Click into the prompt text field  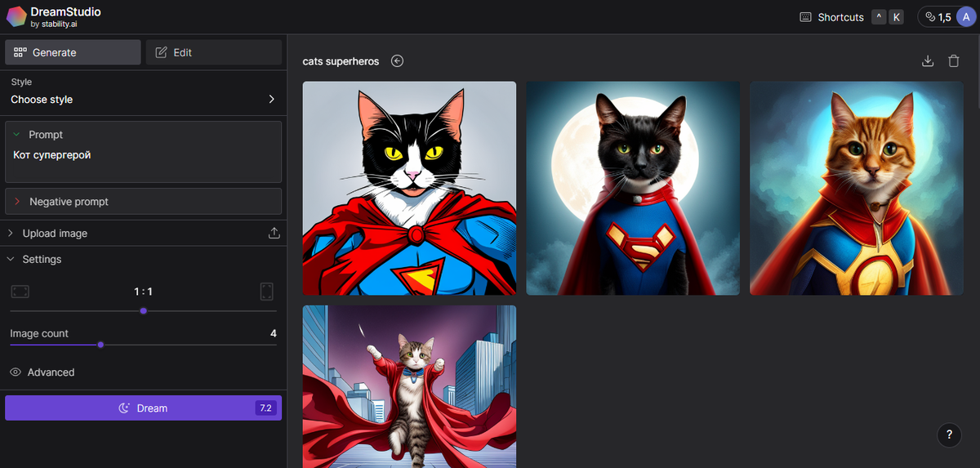(143, 163)
